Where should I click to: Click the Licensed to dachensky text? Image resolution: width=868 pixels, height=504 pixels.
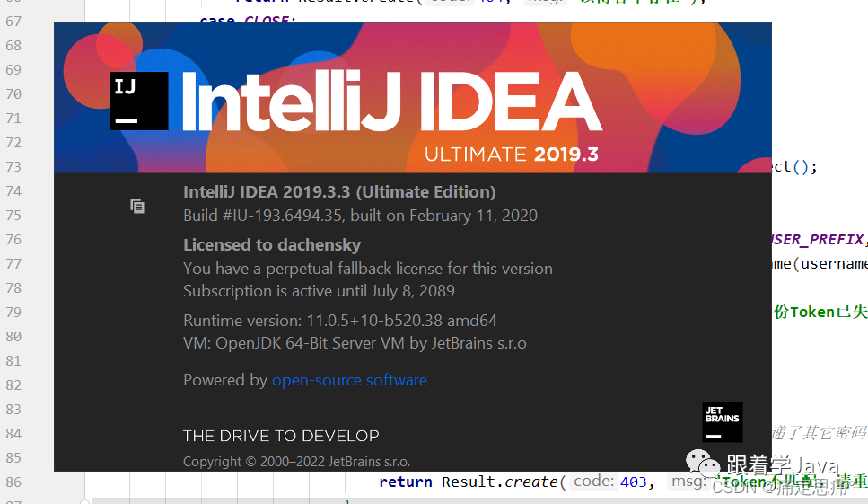point(272,244)
